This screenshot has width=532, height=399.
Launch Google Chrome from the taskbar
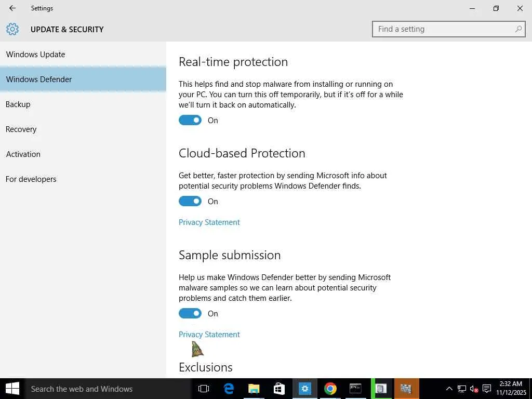pos(330,389)
